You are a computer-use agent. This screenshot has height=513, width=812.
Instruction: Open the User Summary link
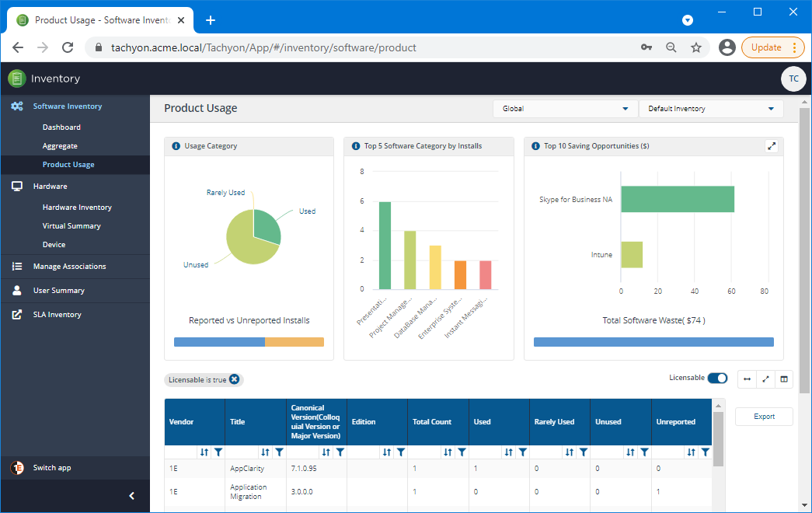[59, 291]
